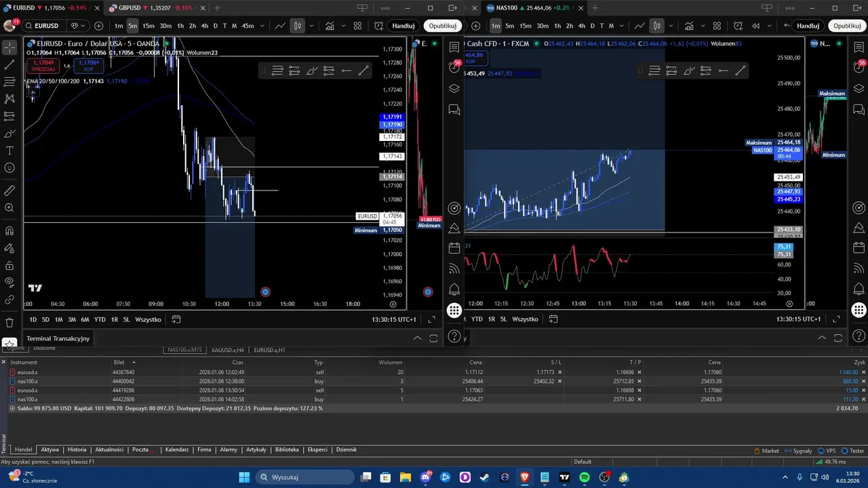Click the brush drawing tool
The width and height of the screenshot is (868, 488).
(9, 134)
